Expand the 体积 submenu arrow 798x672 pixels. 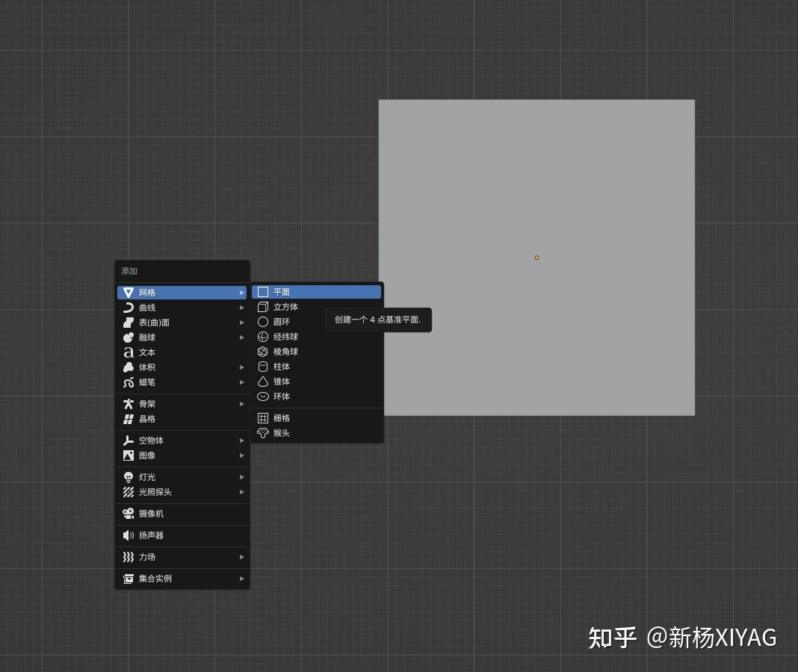(x=242, y=367)
